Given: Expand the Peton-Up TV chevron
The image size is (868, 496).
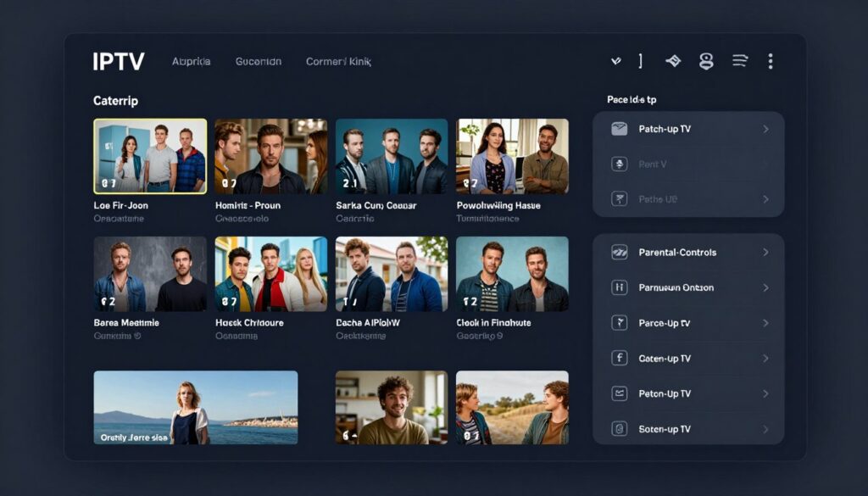Looking at the screenshot, I should [766, 393].
